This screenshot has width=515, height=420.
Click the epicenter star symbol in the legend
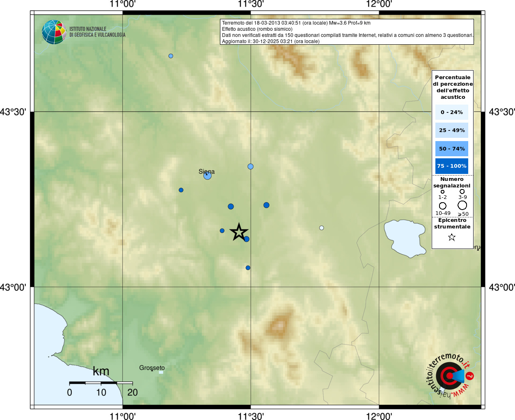pos(452,237)
